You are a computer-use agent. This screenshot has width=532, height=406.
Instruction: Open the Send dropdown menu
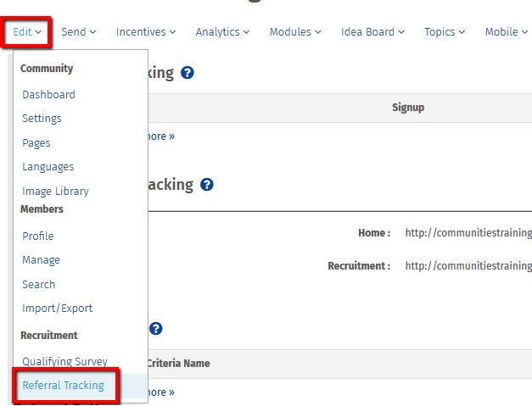click(78, 32)
